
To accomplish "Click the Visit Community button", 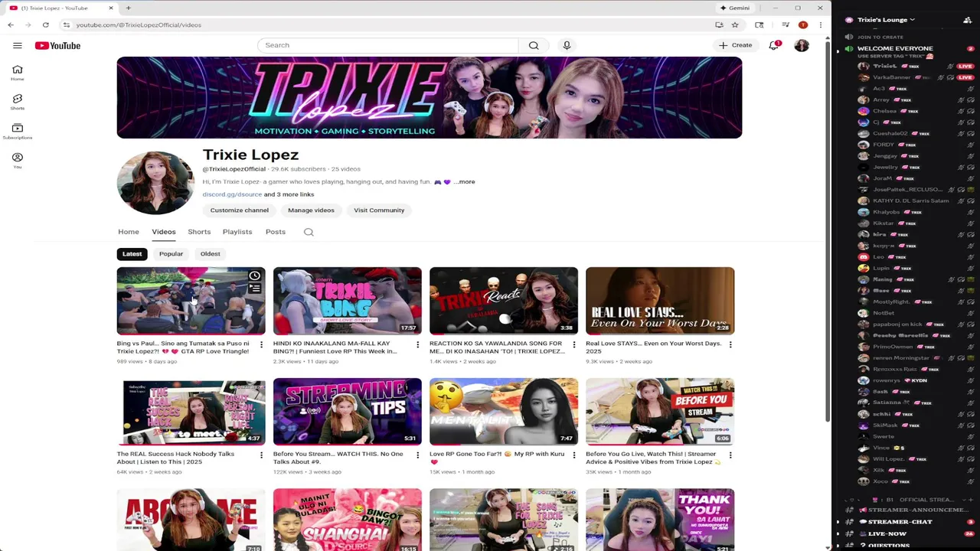I will pyautogui.click(x=379, y=210).
